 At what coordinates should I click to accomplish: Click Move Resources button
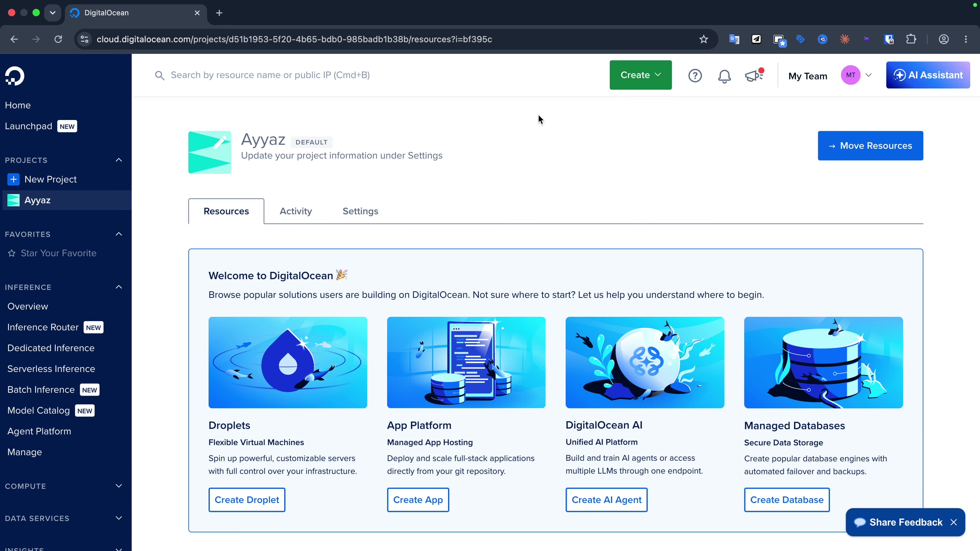pyautogui.click(x=870, y=146)
